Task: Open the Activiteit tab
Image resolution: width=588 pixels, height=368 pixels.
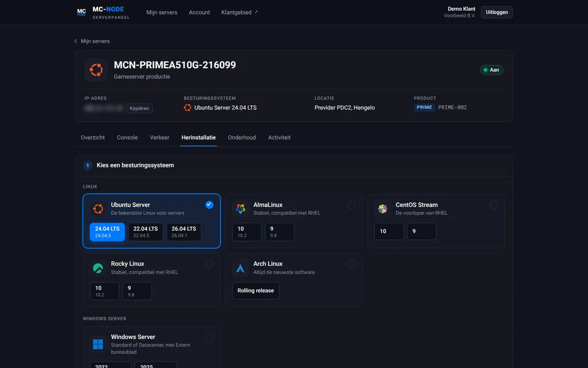Action: [279, 137]
